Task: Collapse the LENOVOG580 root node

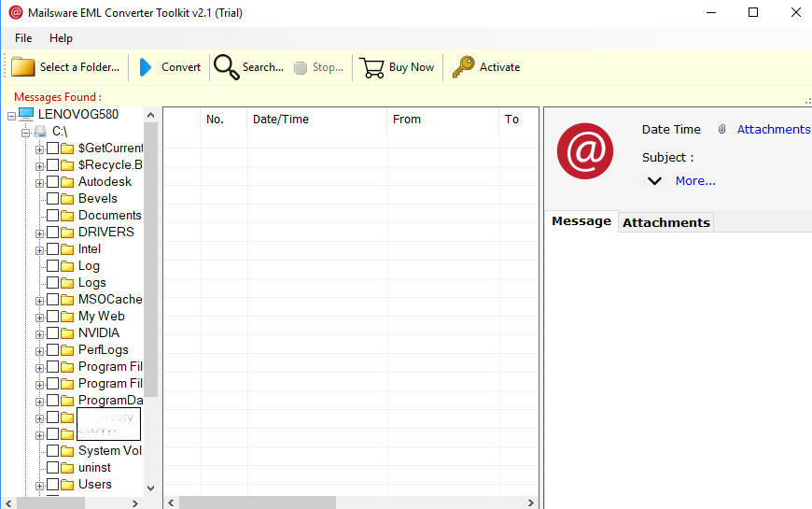Action: (x=11, y=116)
